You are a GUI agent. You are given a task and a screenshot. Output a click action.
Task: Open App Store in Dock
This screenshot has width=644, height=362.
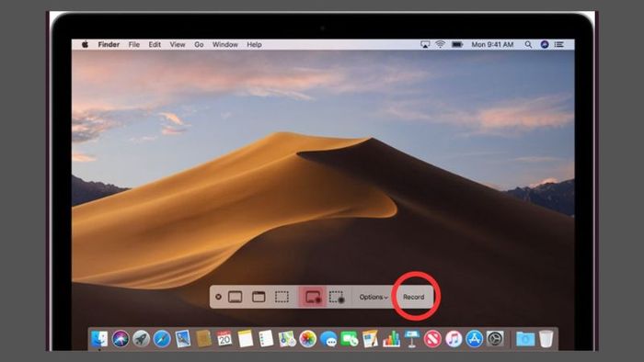[x=475, y=339]
